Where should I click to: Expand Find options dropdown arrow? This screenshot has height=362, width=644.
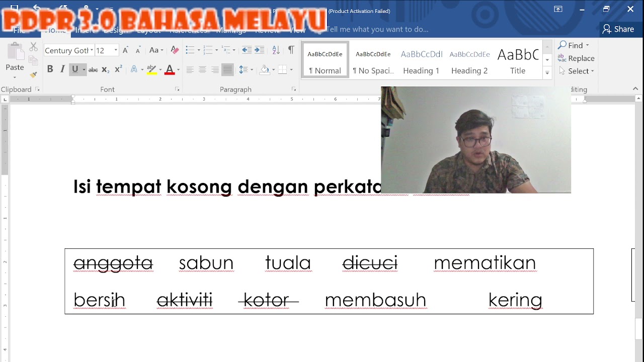point(587,45)
